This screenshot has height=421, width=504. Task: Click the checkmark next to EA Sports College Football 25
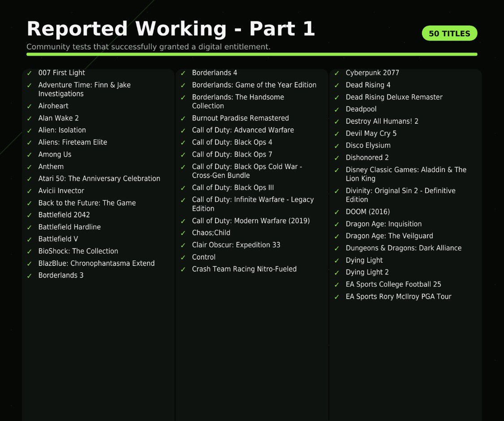click(x=336, y=285)
